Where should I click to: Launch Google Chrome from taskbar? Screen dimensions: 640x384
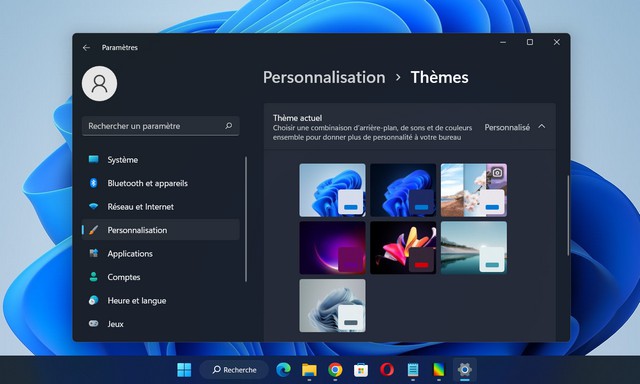coord(335,370)
